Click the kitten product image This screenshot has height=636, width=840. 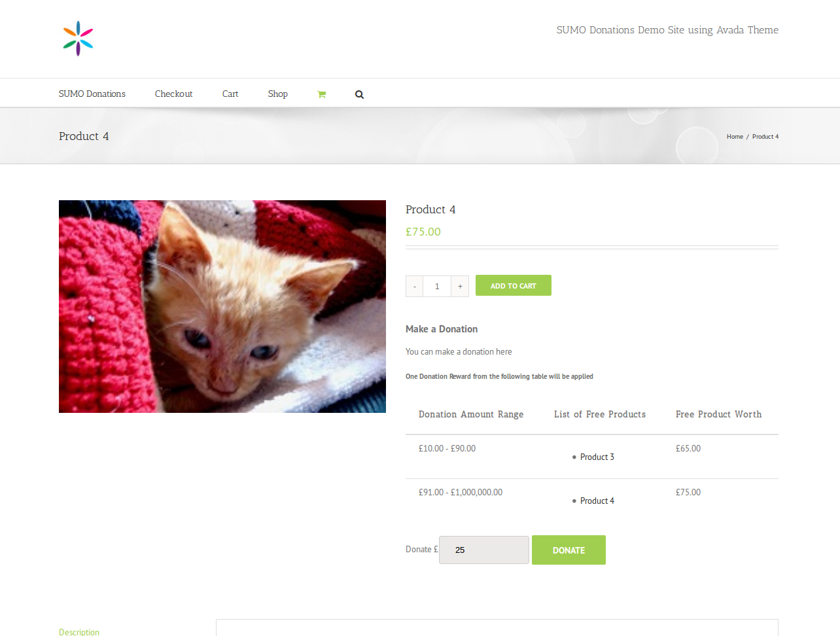[x=222, y=306]
